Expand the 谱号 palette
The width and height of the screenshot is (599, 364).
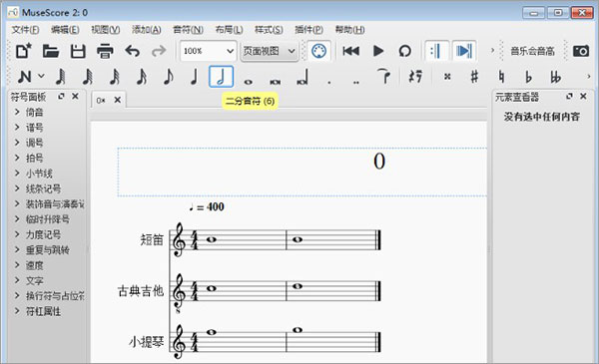17,127
